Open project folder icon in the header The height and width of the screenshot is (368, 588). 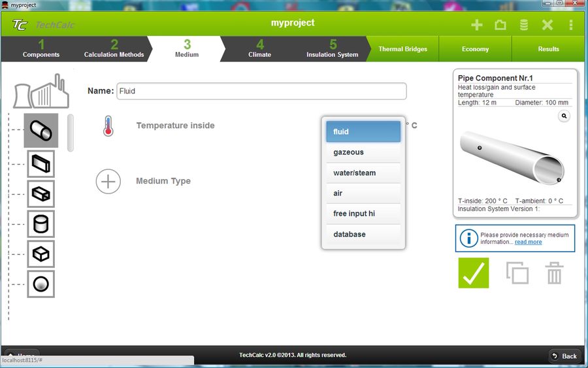(x=500, y=25)
